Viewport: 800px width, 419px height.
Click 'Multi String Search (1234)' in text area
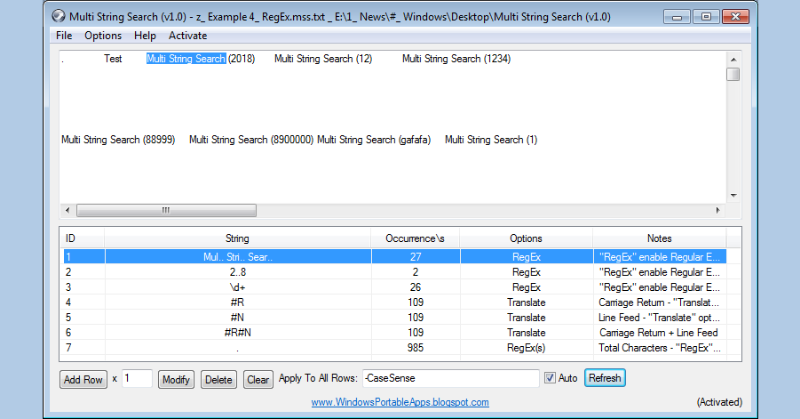click(x=456, y=59)
